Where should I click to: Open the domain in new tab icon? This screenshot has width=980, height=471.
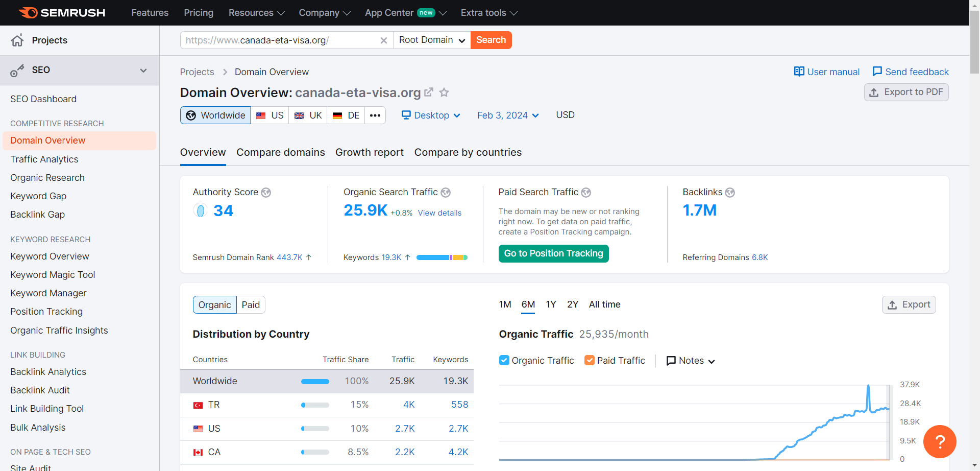(x=429, y=92)
